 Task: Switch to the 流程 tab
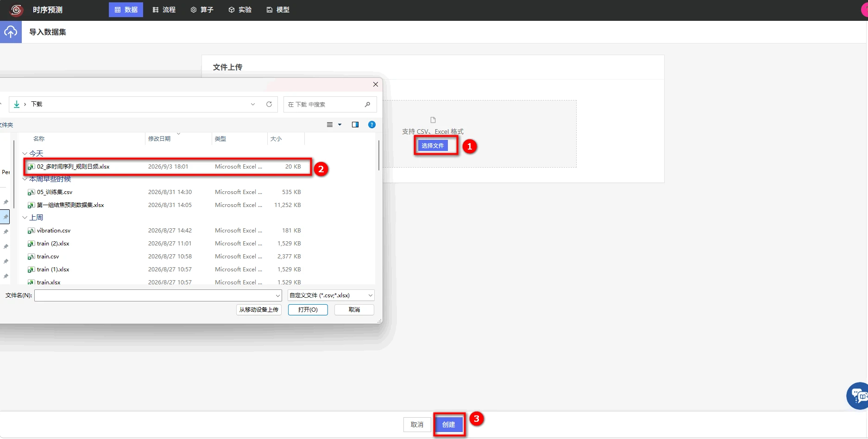click(164, 10)
